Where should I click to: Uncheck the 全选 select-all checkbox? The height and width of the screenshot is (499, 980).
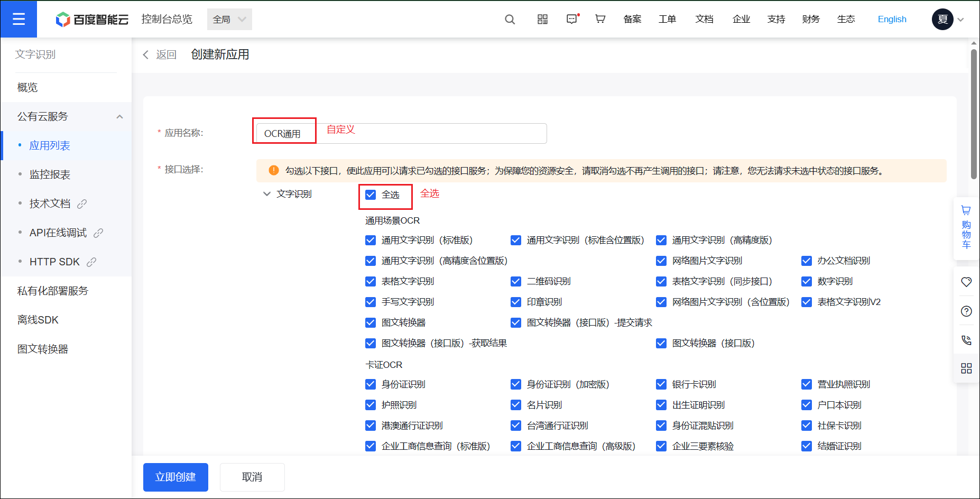[x=371, y=195]
